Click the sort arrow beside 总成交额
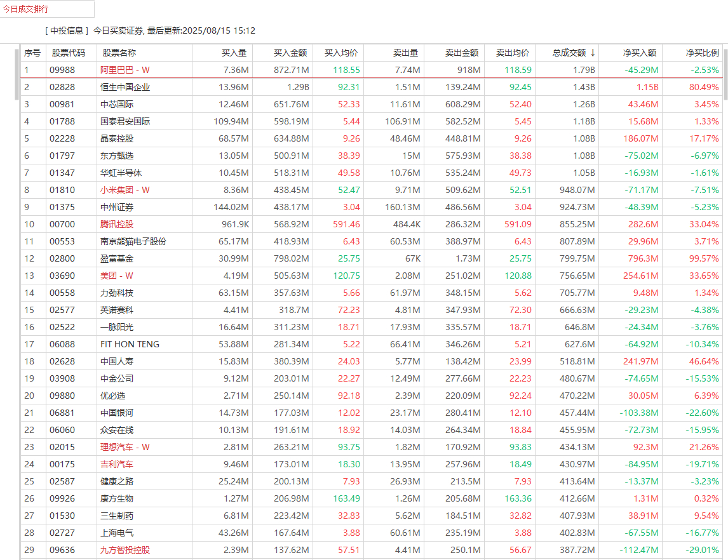The width and height of the screenshot is (728, 560). pyautogui.click(x=593, y=53)
